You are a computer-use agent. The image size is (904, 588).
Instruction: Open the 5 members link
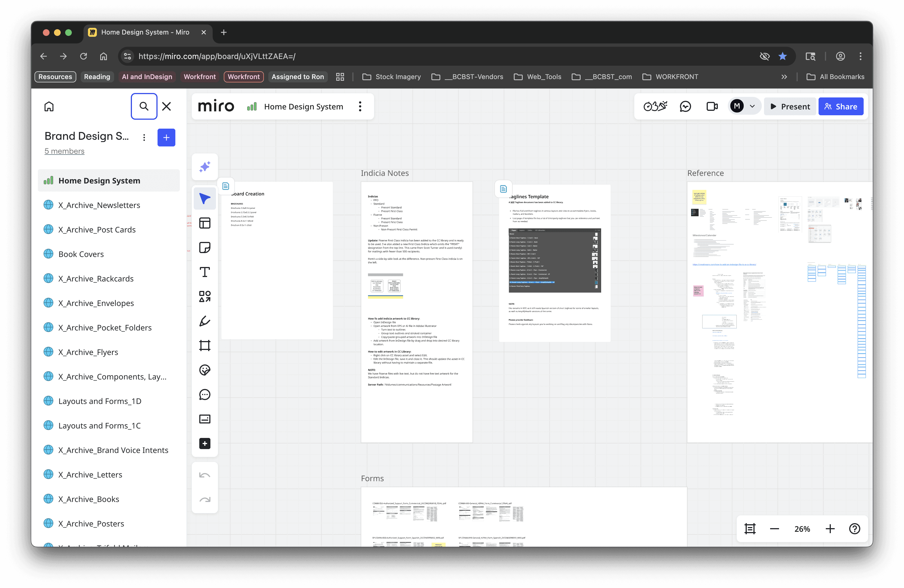click(x=64, y=151)
